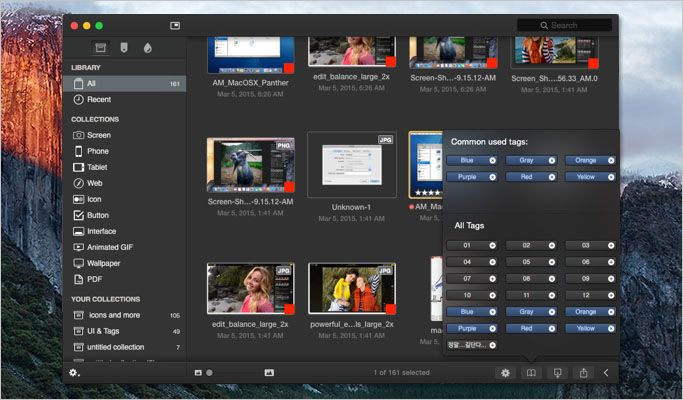Open sidebar settings gear at bottom left
Screen dimensions: 683x400
coord(74,373)
